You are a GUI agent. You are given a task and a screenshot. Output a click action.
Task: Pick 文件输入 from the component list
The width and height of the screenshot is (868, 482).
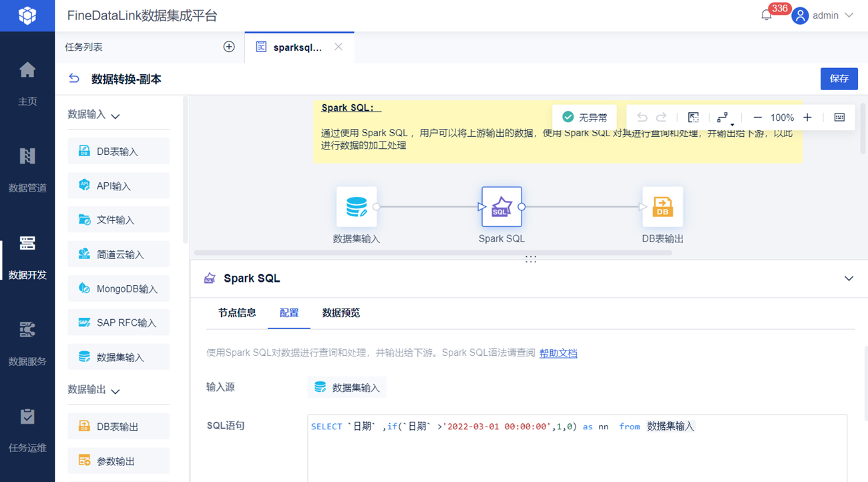118,220
